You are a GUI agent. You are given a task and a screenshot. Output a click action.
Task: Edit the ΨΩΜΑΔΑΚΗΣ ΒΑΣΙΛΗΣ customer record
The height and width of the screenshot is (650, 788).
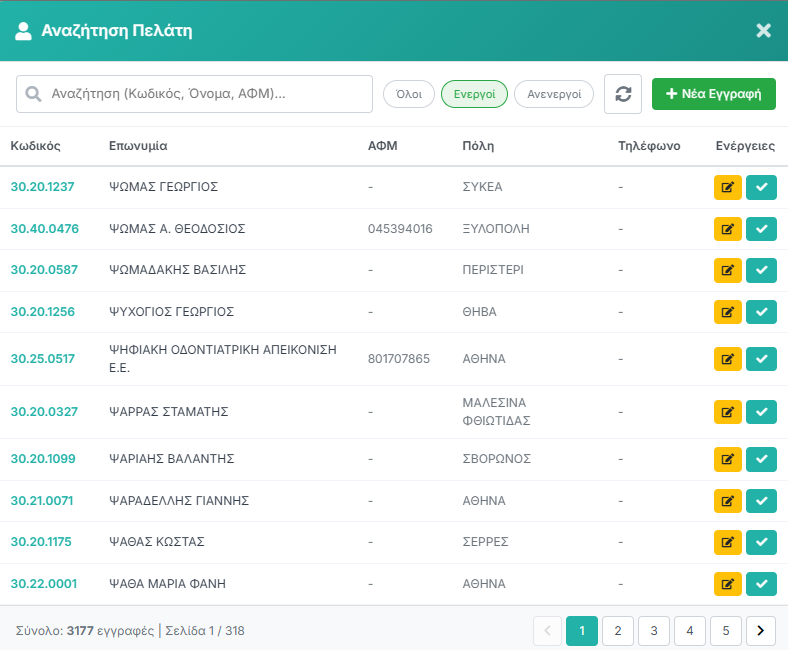tap(727, 270)
